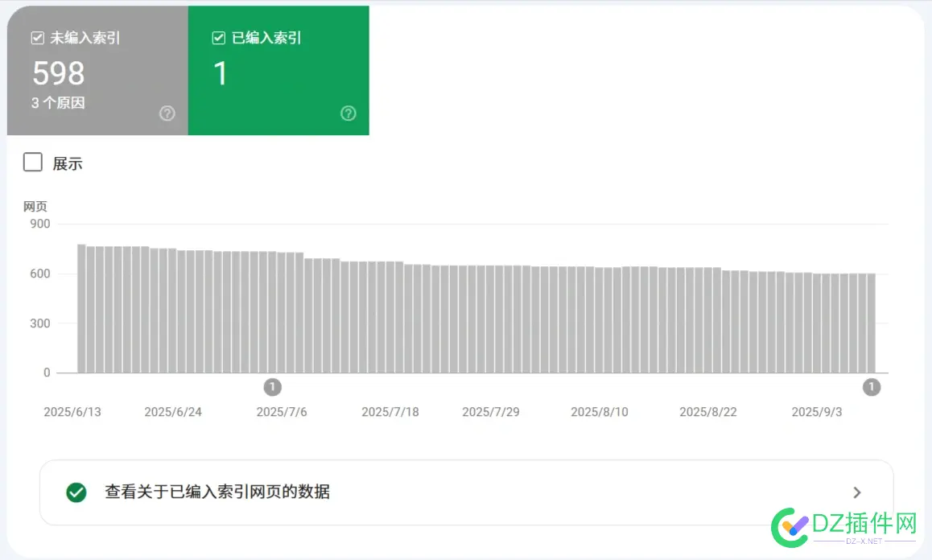Viewport: 932px width, 560px height.
Task: Open the first numbered marker badge under the chart
Action: pyautogui.click(x=272, y=387)
